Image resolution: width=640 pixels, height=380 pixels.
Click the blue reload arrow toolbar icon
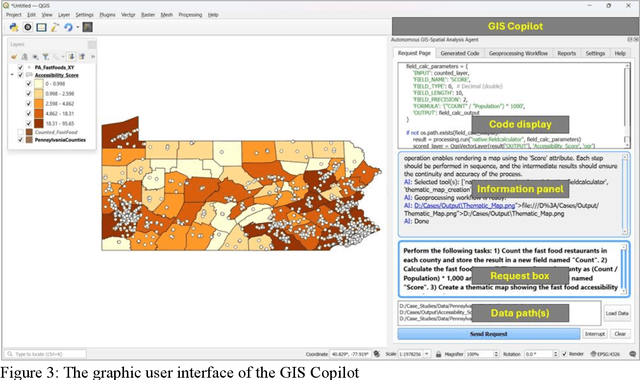click(x=68, y=27)
